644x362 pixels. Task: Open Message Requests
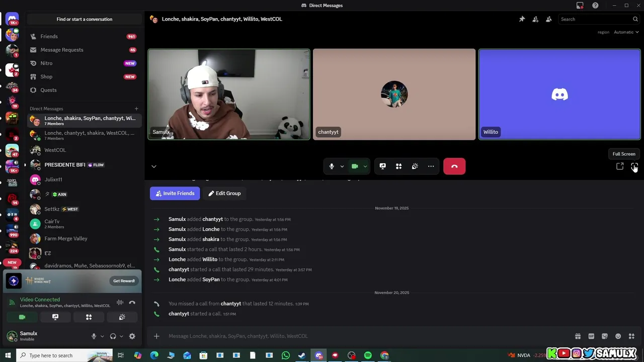click(84, 50)
